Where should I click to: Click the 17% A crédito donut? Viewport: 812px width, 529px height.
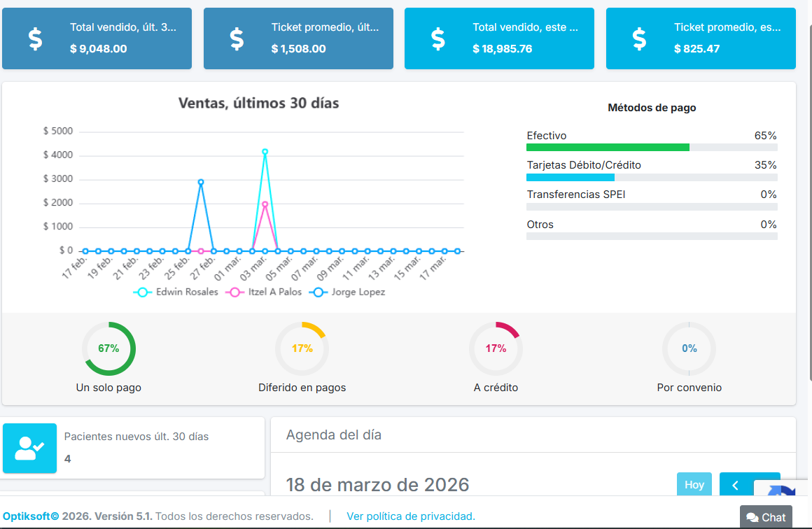tap(496, 348)
